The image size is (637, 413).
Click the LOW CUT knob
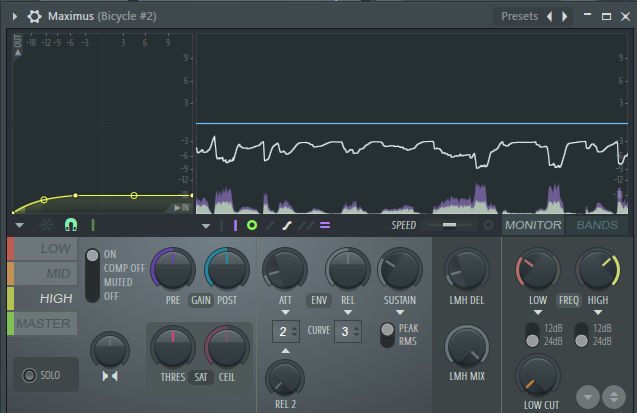click(x=537, y=376)
